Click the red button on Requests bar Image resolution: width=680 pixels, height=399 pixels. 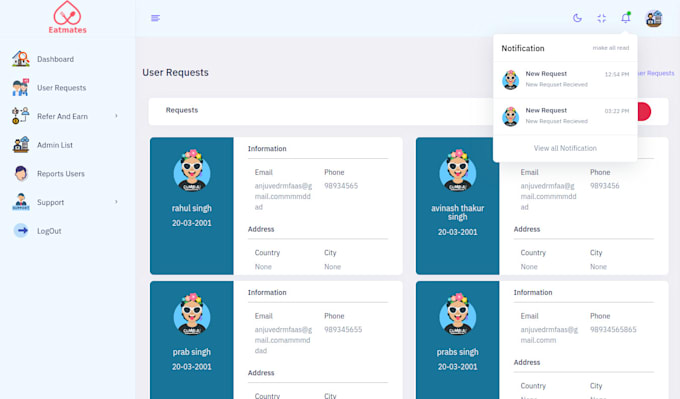[644, 111]
